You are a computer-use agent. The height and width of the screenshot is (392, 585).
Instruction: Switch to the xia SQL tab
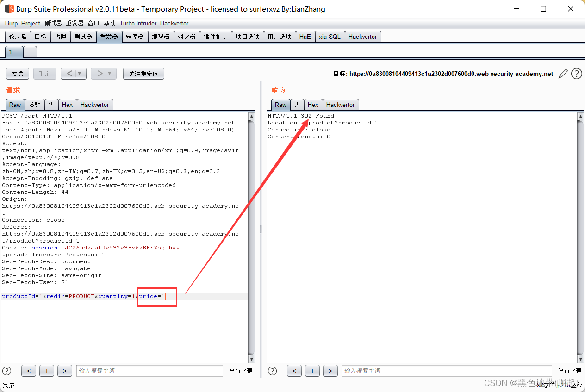click(330, 37)
